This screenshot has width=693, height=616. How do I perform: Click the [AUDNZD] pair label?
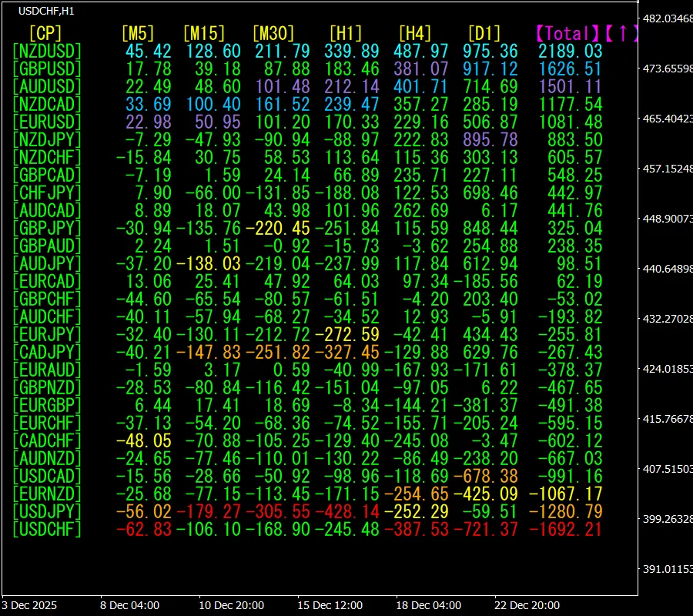(47, 458)
